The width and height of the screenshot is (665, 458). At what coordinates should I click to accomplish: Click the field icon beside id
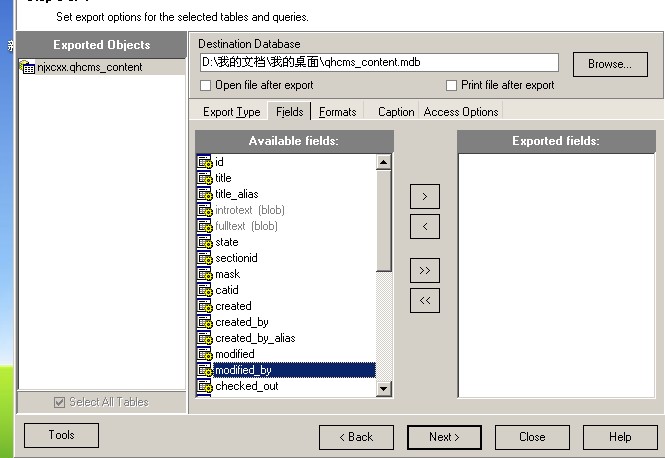(x=205, y=162)
